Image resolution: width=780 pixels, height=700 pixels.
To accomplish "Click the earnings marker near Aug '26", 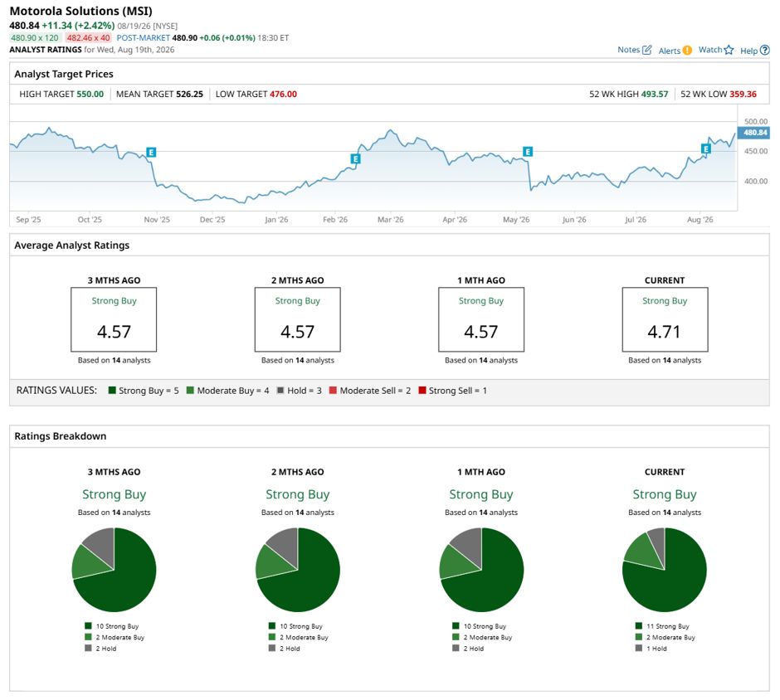I will [705, 148].
